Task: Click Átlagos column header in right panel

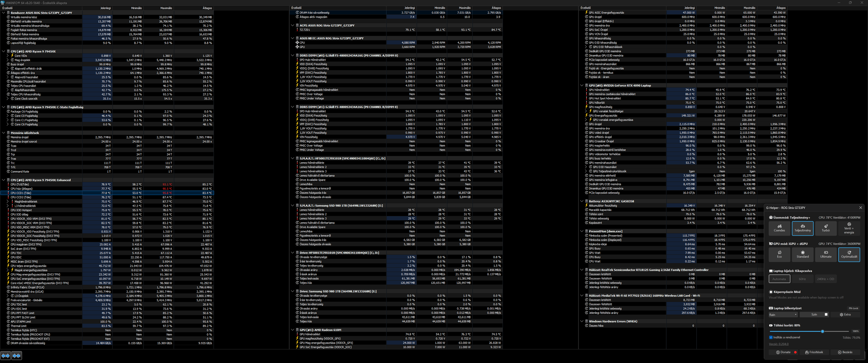Action: [x=772, y=8]
